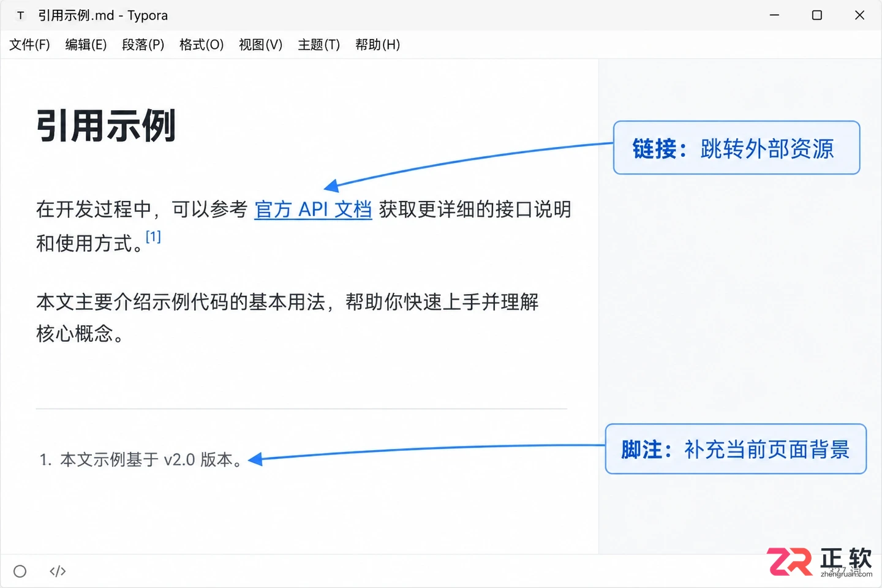Click the text 核心概念。
Viewport: 882px width, 588px height.
tap(80, 334)
